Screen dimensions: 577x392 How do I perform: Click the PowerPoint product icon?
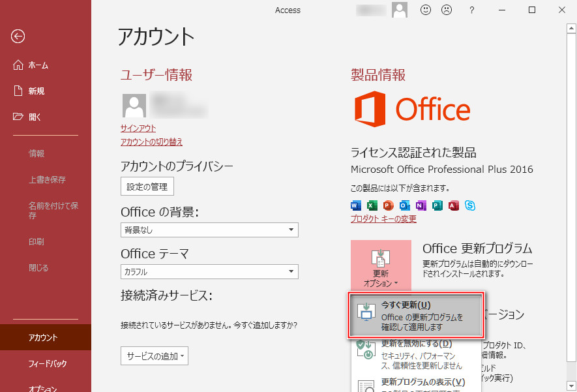point(388,205)
